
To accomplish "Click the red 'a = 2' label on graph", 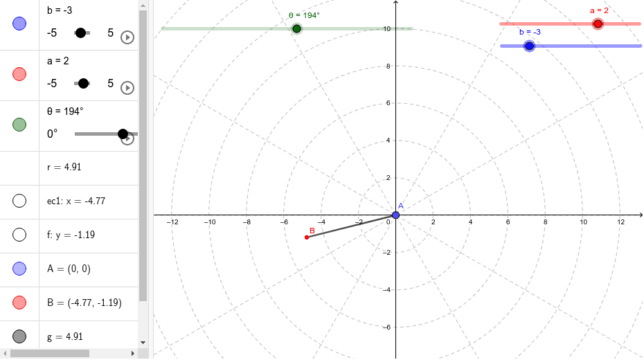I will 599,10.
